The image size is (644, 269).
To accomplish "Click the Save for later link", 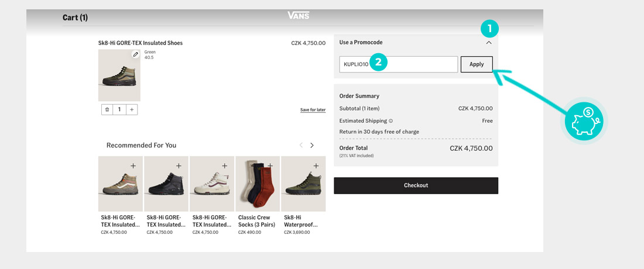I will [313, 110].
